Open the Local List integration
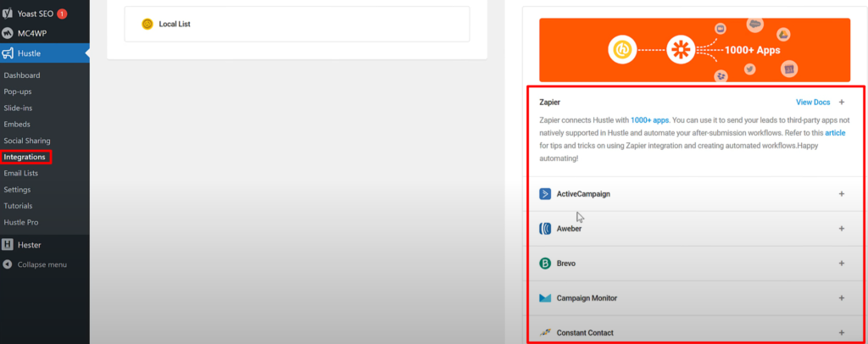 (x=297, y=24)
